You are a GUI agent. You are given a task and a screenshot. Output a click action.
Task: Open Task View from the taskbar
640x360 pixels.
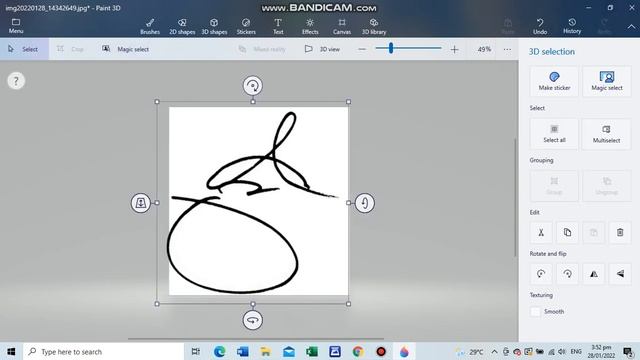tap(196, 351)
